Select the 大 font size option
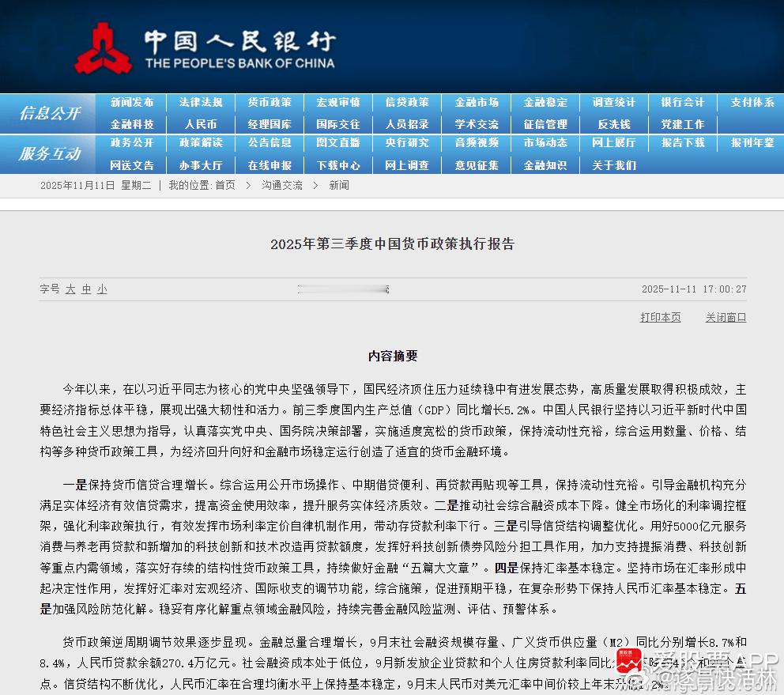 [71, 289]
